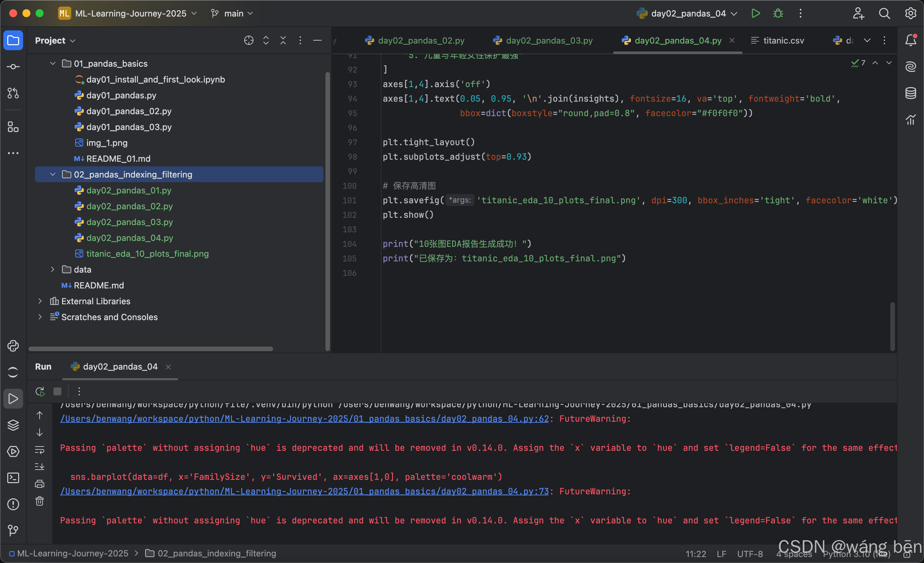Switch to the titanic.csv tab
This screenshot has height=563, width=924.
click(783, 41)
